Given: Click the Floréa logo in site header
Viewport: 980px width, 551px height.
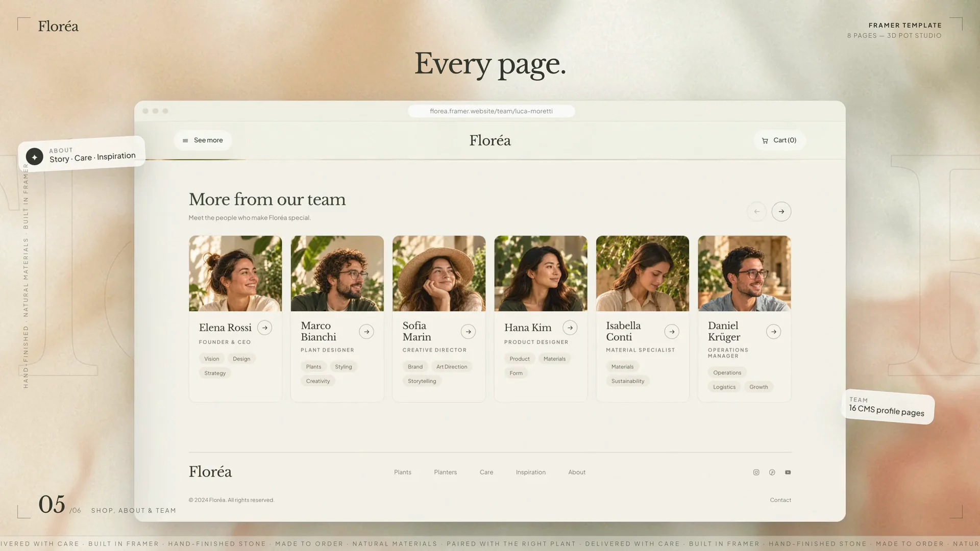Looking at the screenshot, I should coord(490,140).
